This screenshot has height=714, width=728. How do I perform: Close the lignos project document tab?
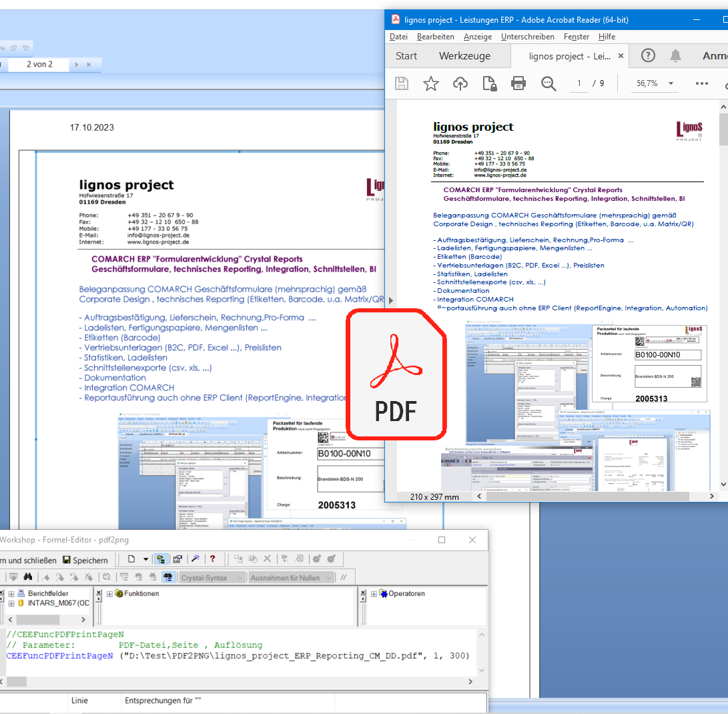coord(621,55)
